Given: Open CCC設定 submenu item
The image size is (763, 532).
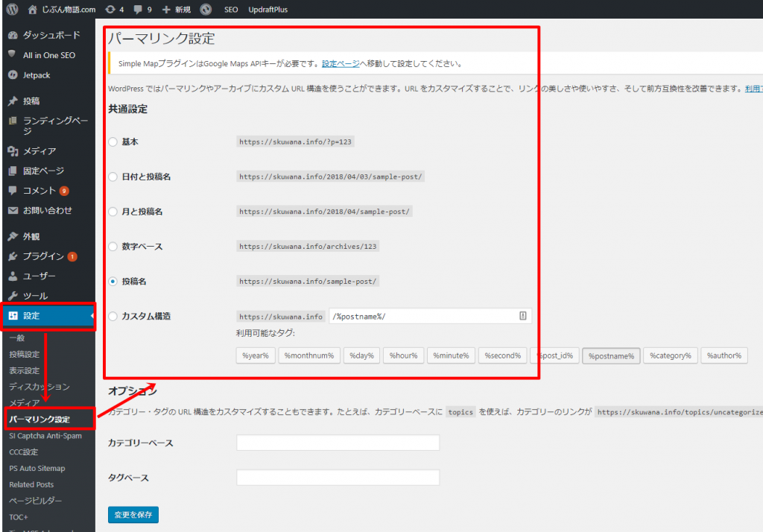Looking at the screenshot, I should [x=23, y=452].
